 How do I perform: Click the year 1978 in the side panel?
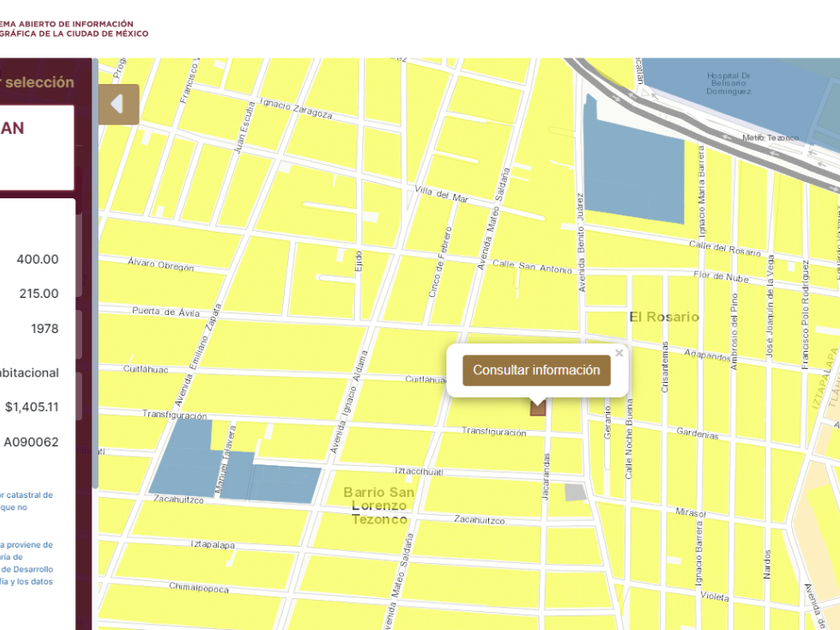point(44,328)
